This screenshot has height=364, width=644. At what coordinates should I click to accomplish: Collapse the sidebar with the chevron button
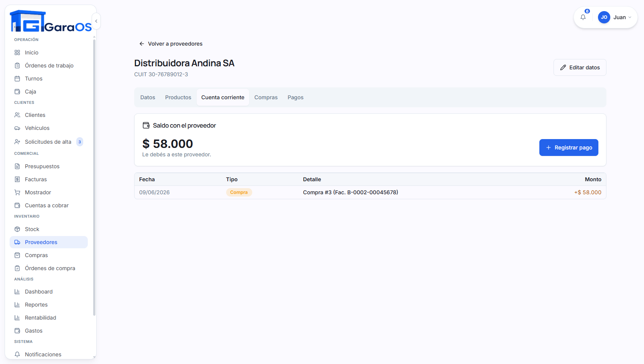(96, 21)
